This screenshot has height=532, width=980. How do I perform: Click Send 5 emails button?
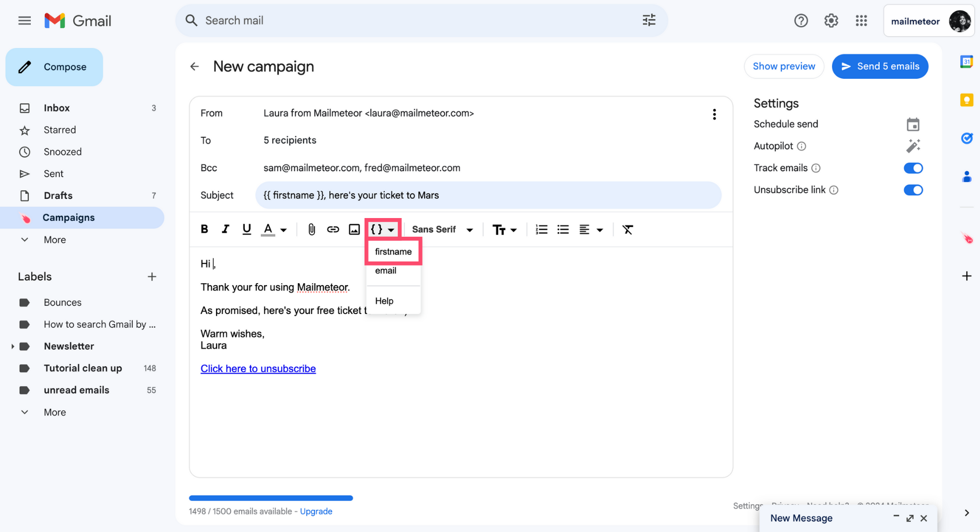(880, 66)
